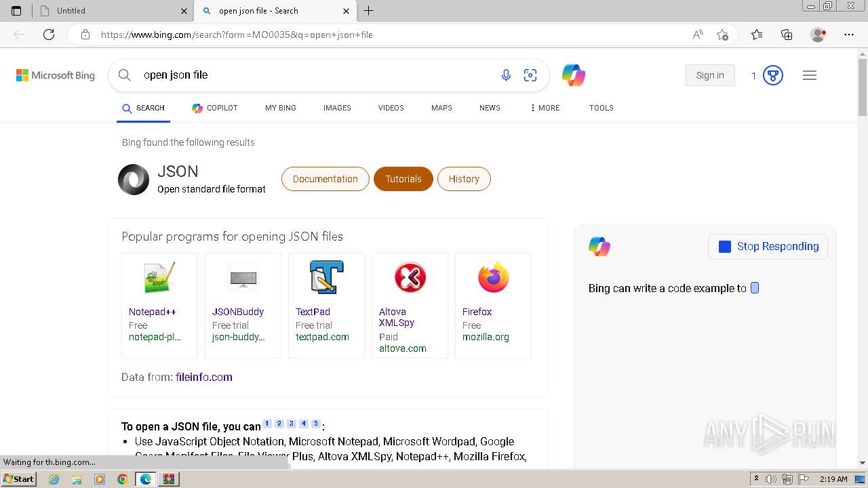The height and width of the screenshot is (488, 868).
Task: Reload the page with the refresh icon
Action: click(49, 35)
